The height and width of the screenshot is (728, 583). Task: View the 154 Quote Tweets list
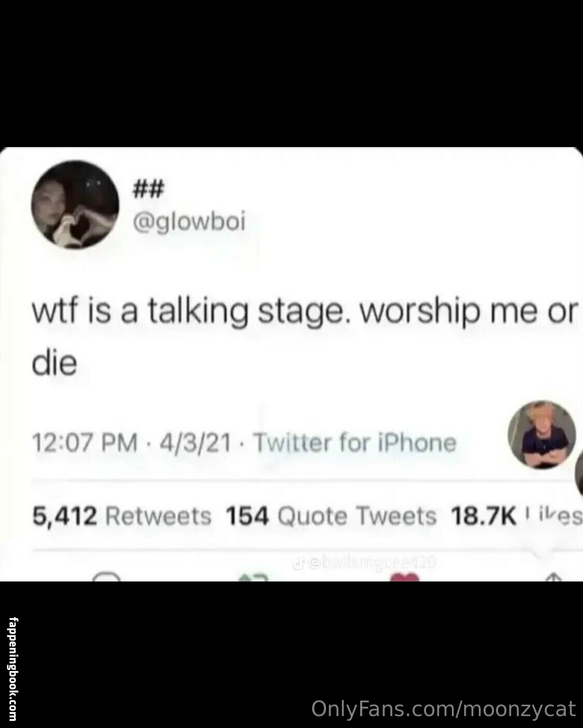click(331, 516)
